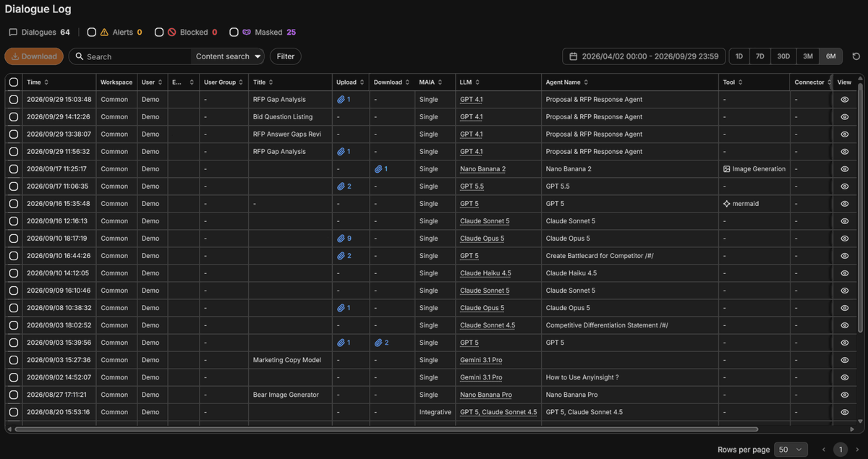Click page number 1

841,450
